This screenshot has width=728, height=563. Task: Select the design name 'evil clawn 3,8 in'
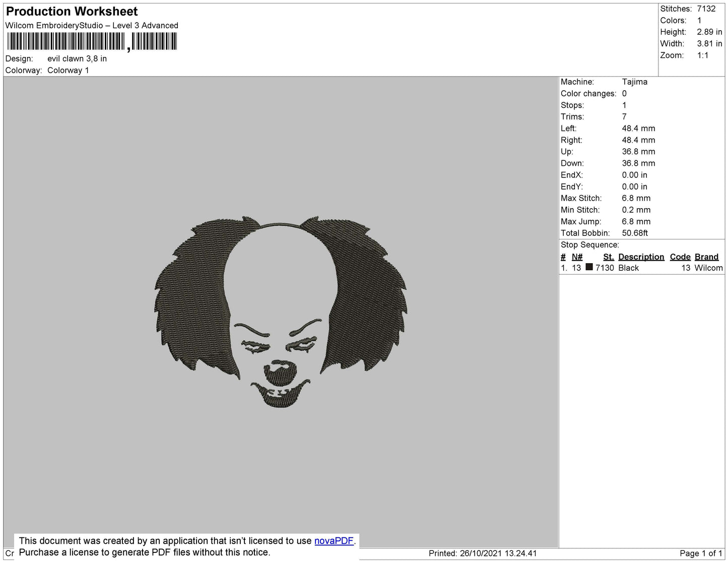[77, 58]
